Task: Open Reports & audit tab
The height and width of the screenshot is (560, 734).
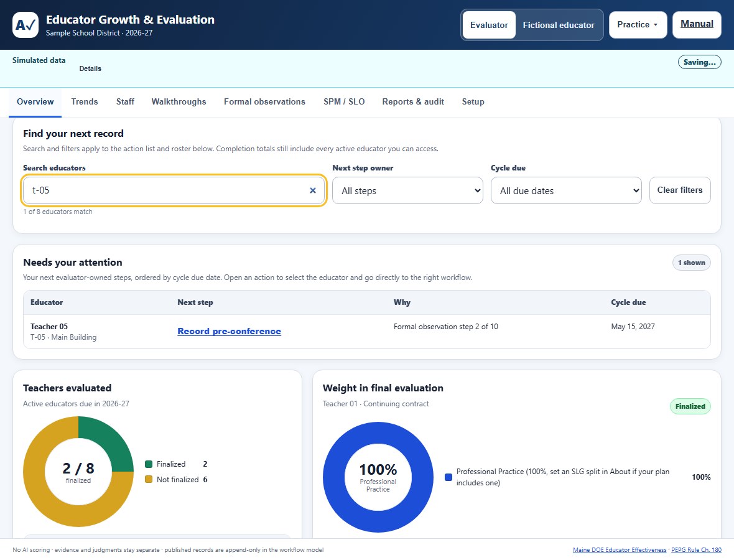Action: point(413,101)
